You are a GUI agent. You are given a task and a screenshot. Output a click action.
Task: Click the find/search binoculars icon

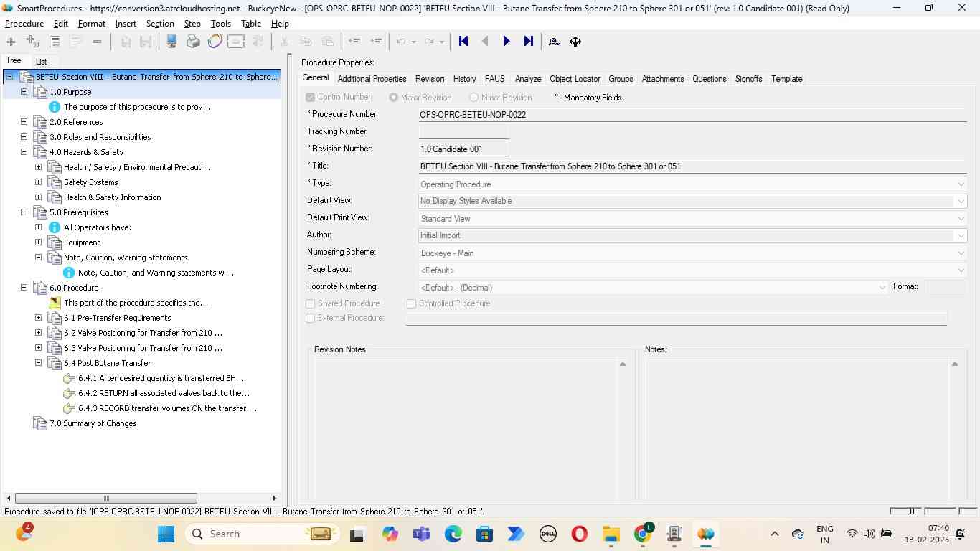[555, 42]
